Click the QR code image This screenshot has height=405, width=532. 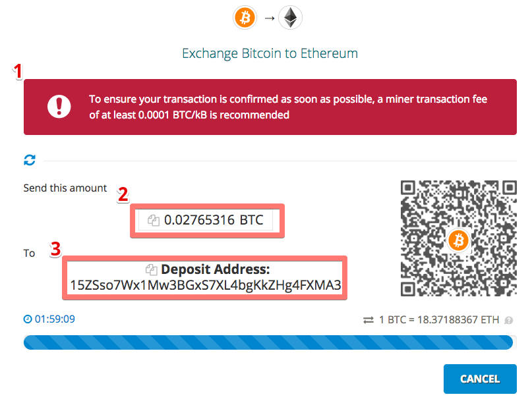pos(459,238)
